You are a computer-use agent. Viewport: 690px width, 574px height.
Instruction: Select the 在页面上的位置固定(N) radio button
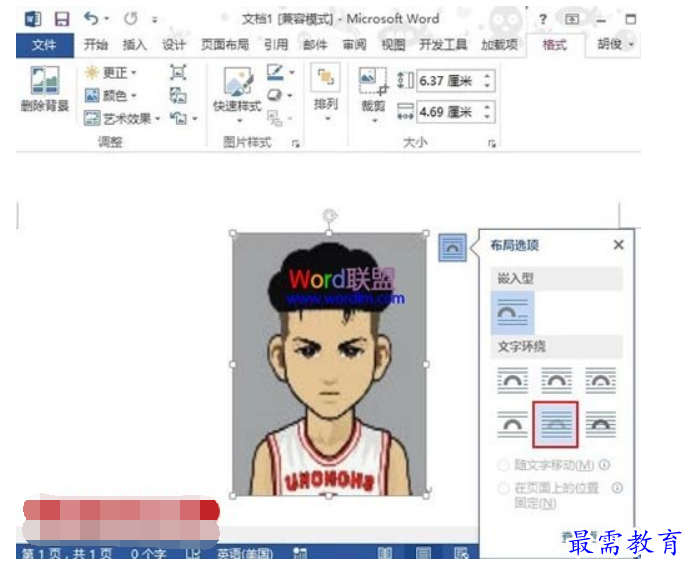(x=503, y=488)
